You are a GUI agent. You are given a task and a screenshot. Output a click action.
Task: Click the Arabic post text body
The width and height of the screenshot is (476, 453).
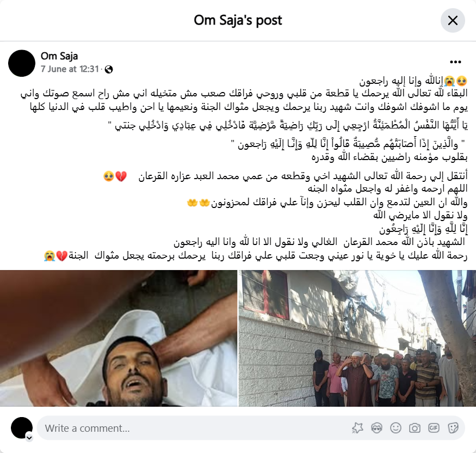click(x=244, y=168)
